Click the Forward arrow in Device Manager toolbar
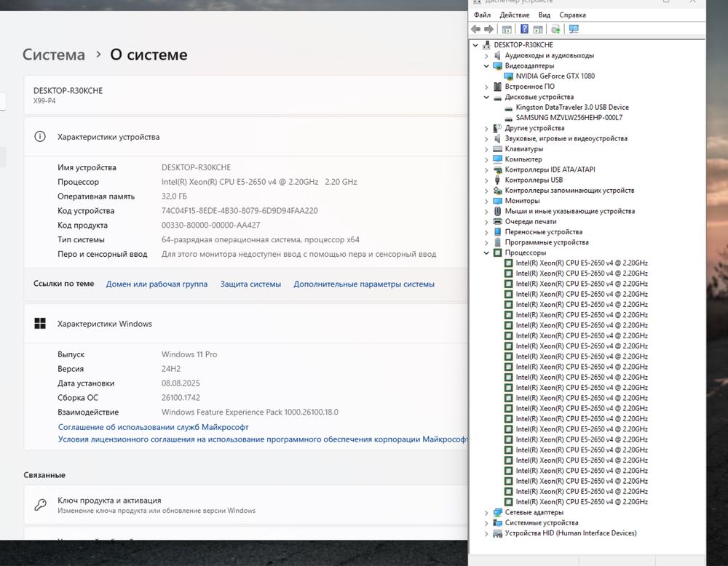This screenshot has height=566, width=728. tap(488, 29)
